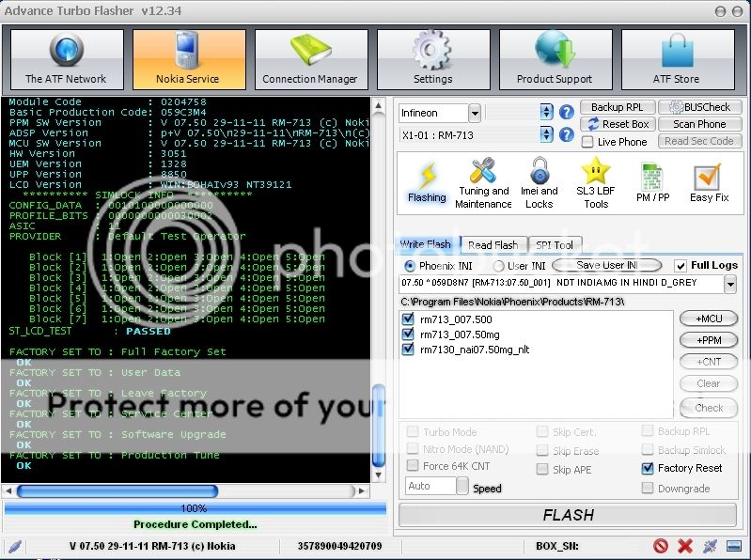
Task: Click the log vertical scrollbar thumb
Action: 379,426
